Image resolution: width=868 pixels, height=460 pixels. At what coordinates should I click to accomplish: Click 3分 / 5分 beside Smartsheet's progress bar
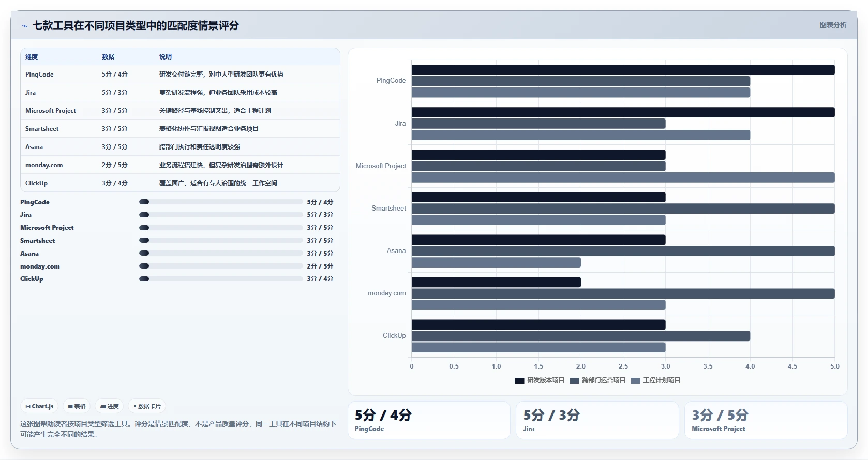(320, 241)
